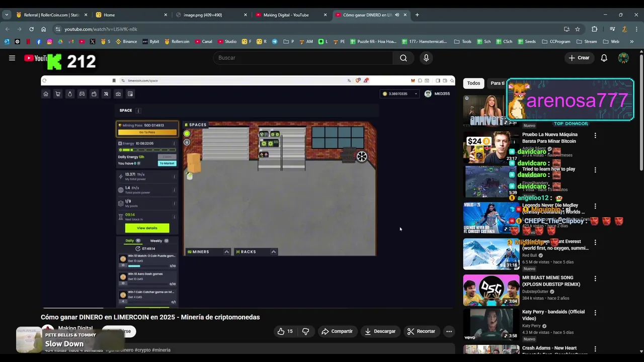Open the Rollercoin bookmark
This screenshot has height=362, width=644.
tap(177, 42)
